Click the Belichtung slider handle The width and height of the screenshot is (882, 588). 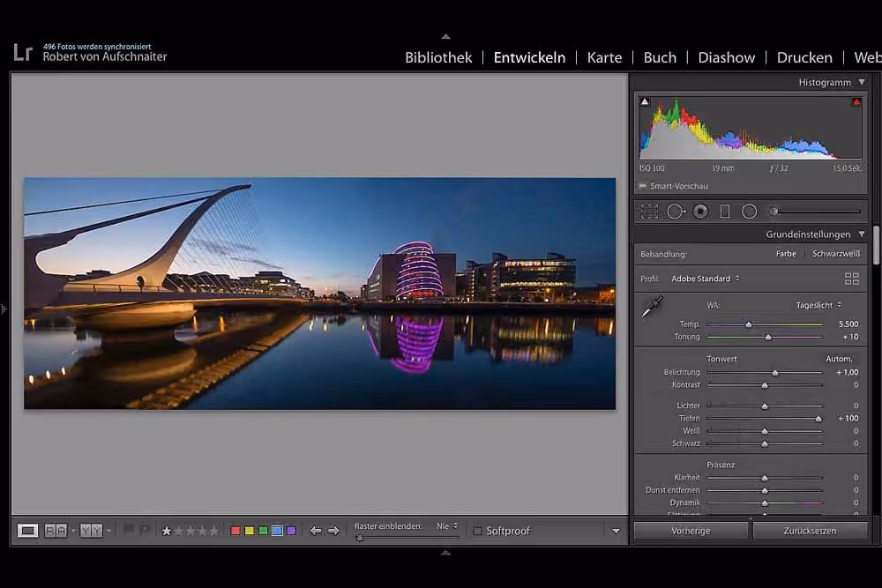pyautogui.click(x=775, y=373)
